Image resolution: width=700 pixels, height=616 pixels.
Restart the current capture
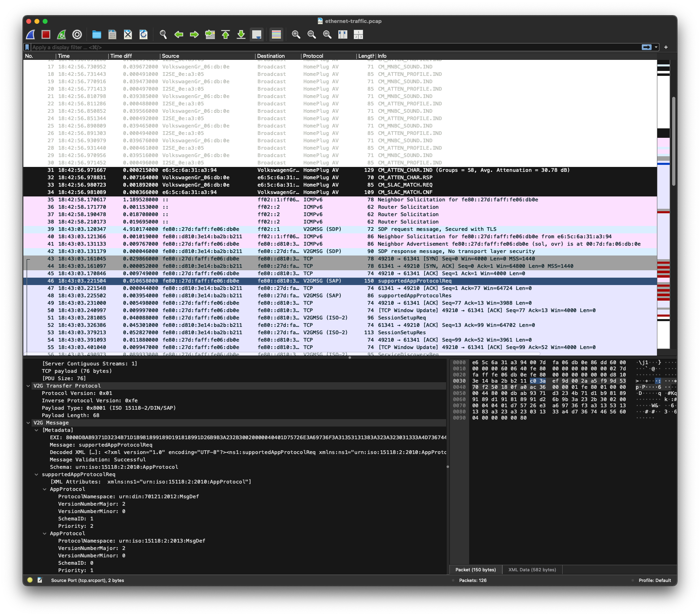coord(62,35)
